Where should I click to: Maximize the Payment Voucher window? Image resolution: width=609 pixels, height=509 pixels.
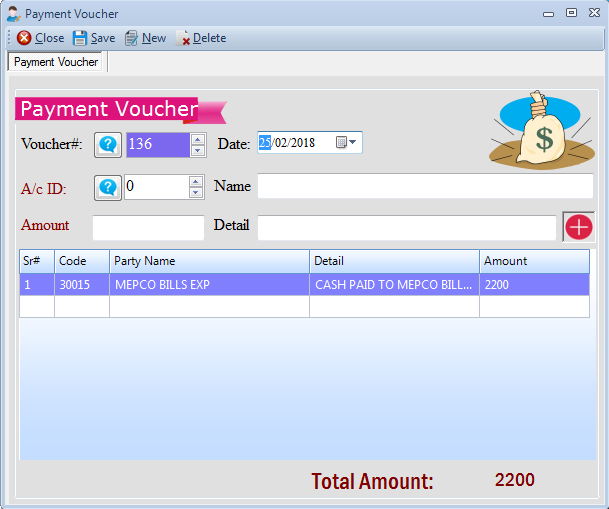(571, 13)
